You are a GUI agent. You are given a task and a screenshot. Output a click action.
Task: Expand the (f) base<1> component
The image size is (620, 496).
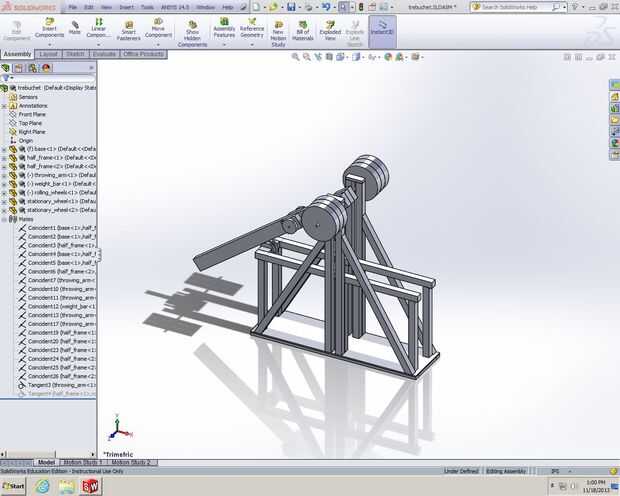click(x=4, y=149)
